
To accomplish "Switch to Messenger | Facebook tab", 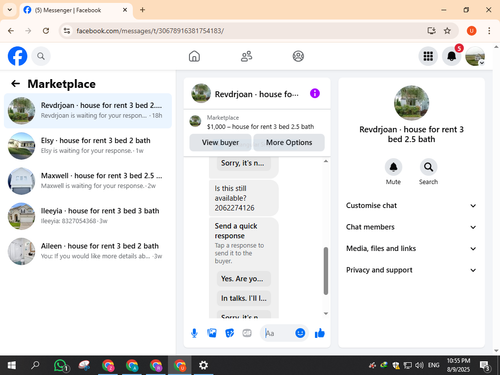I will point(75,10).
